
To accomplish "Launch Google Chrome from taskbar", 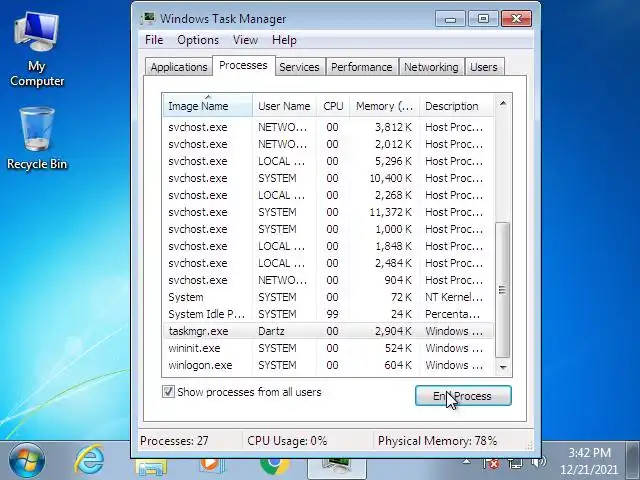I will pyautogui.click(x=274, y=467).
